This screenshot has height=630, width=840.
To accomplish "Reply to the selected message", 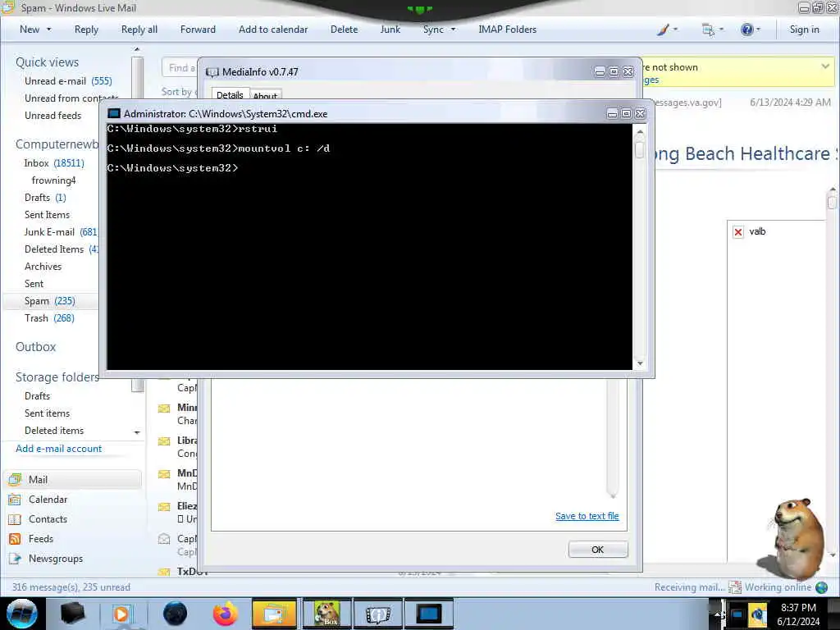I will 86,30.
